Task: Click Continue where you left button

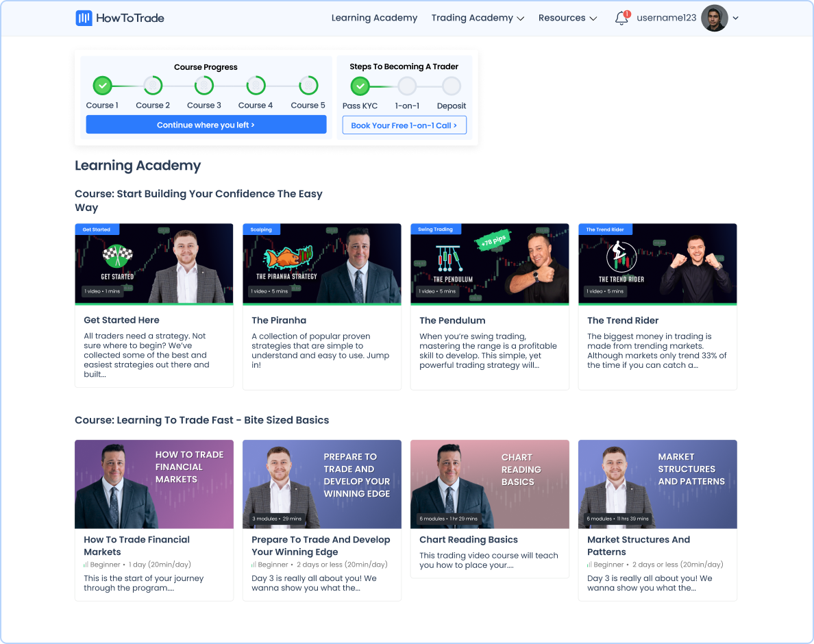Action: (206, 125)
